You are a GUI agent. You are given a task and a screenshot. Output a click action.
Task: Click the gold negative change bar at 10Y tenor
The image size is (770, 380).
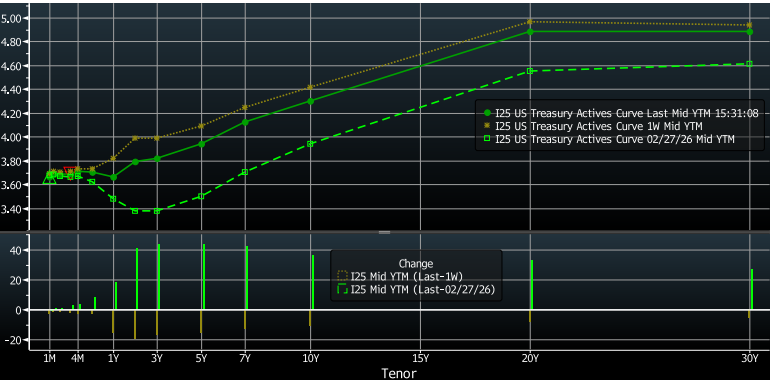point(310,318)
